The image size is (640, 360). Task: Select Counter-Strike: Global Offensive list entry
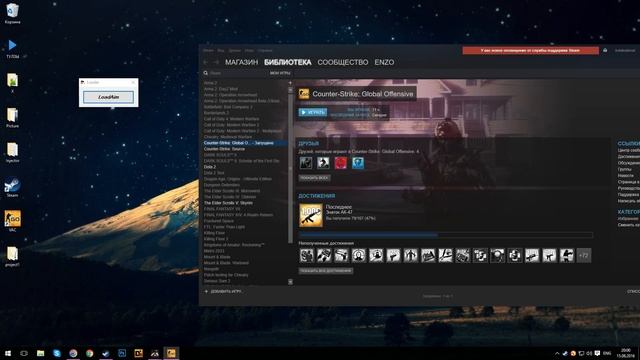tap(245, 143)
